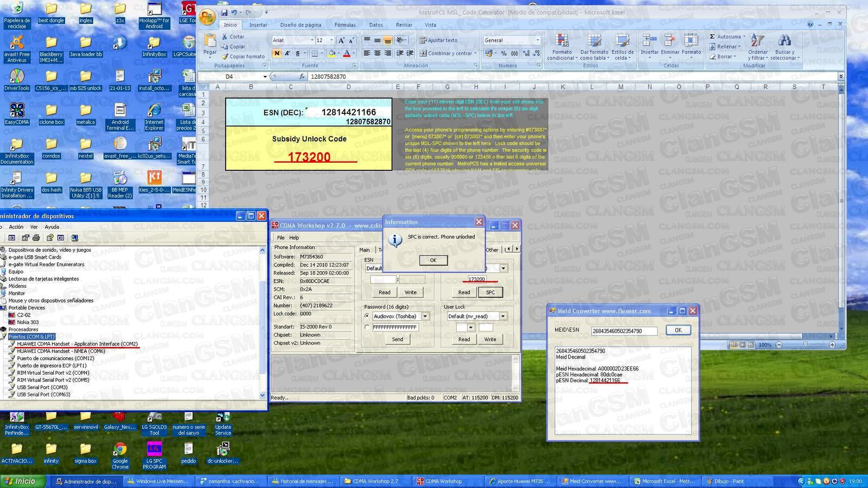Open Formato condicional tool
868x488 pixels.
click(562, 47)
